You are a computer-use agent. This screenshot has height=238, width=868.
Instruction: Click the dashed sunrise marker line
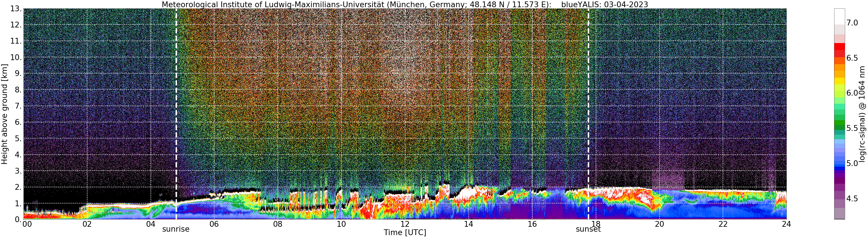[x=176, y=114]
